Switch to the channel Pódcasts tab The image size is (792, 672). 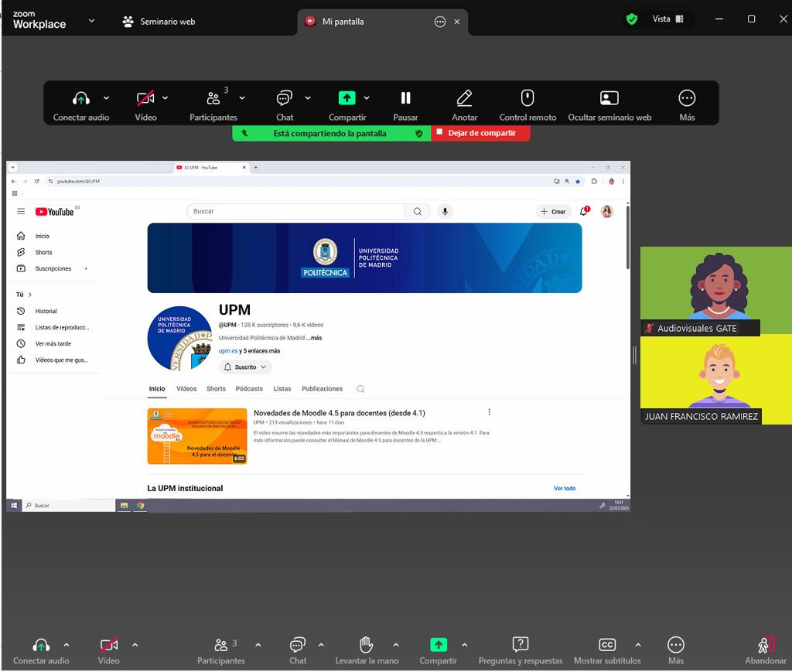[x=249, y=389]
